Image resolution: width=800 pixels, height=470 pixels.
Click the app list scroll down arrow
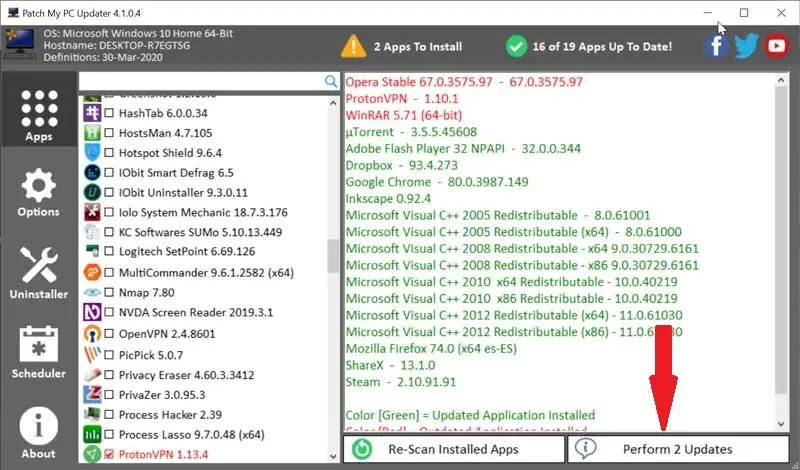pos(333,456)
